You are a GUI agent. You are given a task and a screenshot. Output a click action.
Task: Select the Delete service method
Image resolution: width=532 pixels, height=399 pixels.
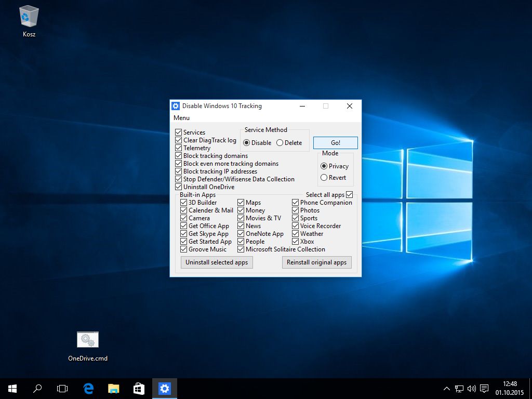[x=280, y=143]
